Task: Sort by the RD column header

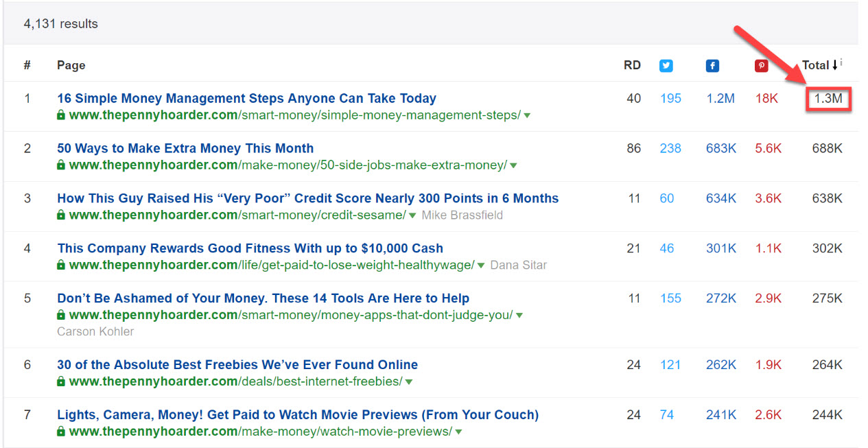Action: (632, 65)
